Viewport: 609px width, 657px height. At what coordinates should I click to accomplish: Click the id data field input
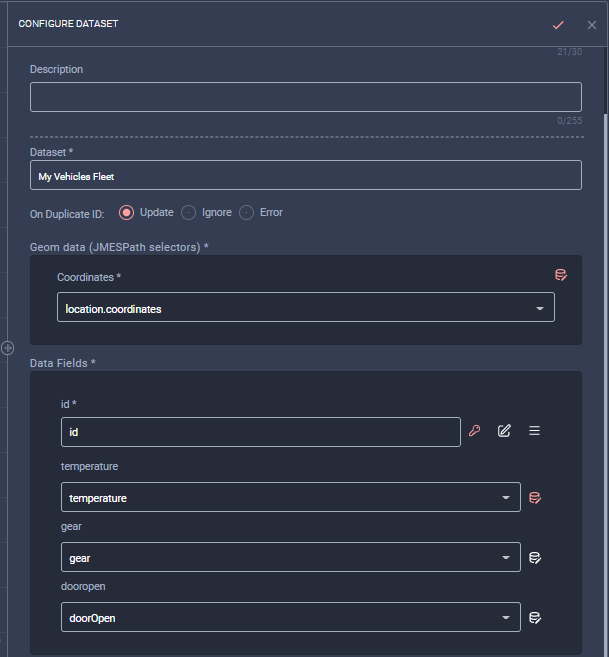pos(261,432)
